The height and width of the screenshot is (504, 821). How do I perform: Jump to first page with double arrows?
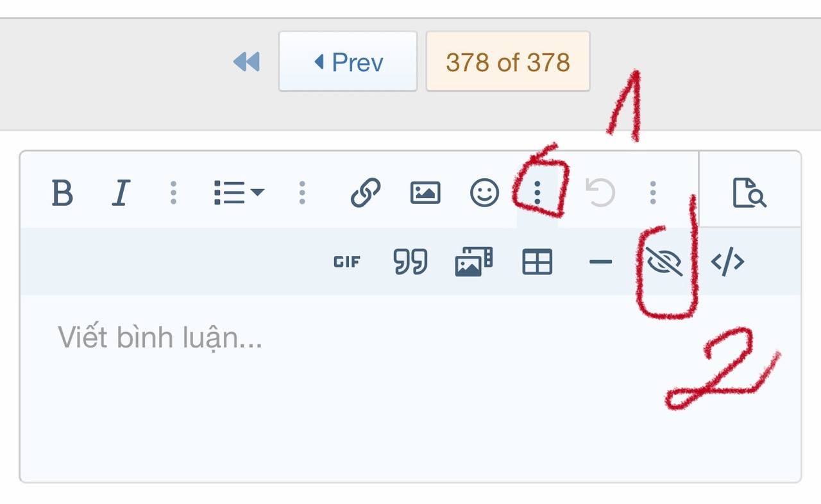pyautogui.click(x=246, y=62)
